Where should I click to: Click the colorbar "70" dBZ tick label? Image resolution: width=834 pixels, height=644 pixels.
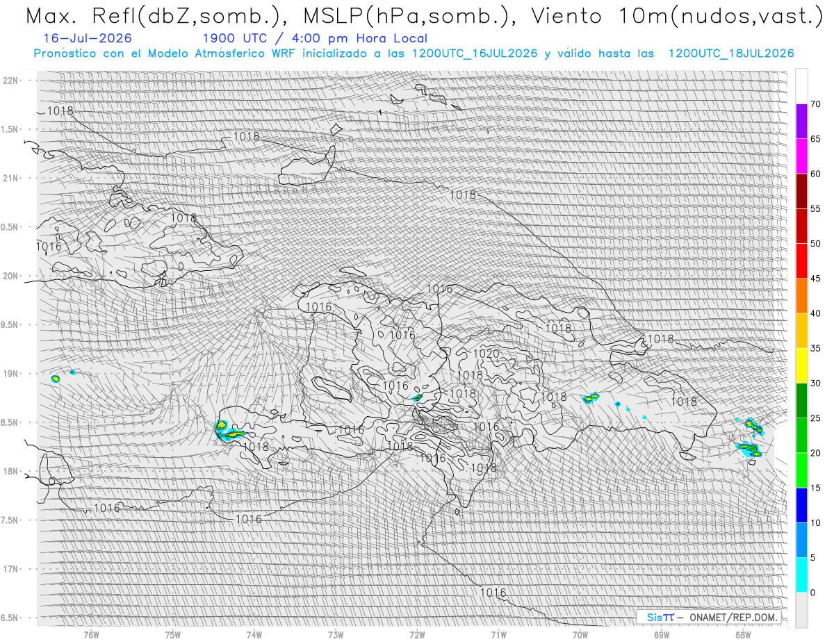coord(816,104)
